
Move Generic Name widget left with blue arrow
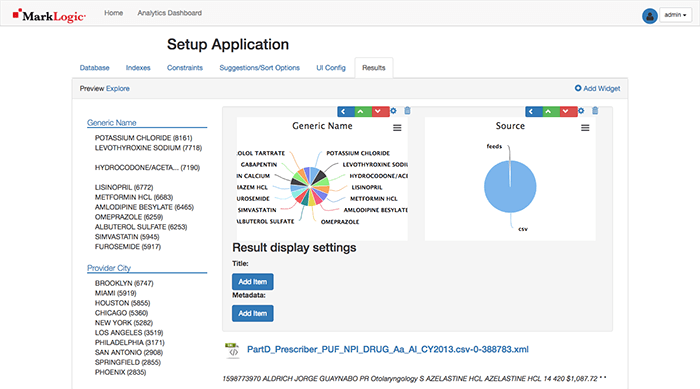(x=346, y=111)
